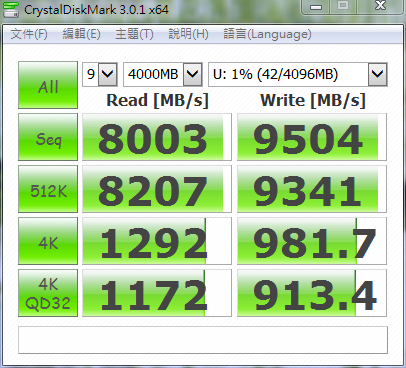Click the CrystalDiskMark 3.0.1 x64 title text
The image size is (406, 368).
(96, 10)
